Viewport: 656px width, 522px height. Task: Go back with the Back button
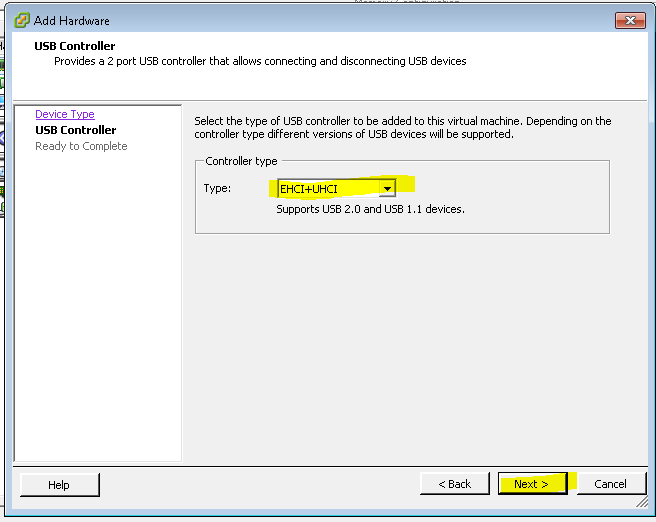454,484
